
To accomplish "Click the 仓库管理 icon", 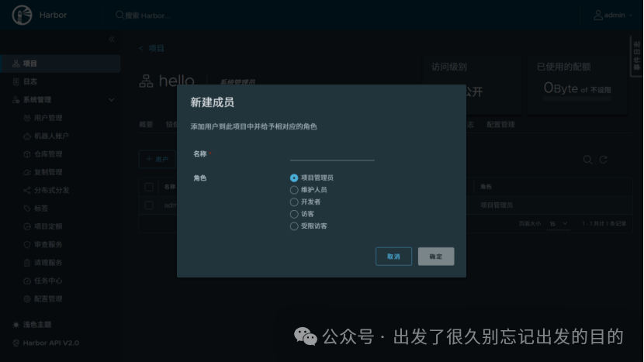I will [x=27, y=154].
